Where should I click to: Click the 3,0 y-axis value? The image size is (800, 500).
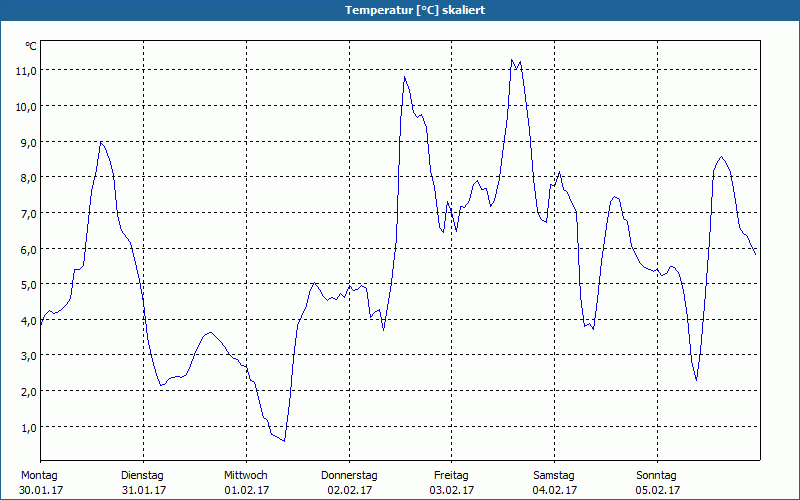click(27, 356)
